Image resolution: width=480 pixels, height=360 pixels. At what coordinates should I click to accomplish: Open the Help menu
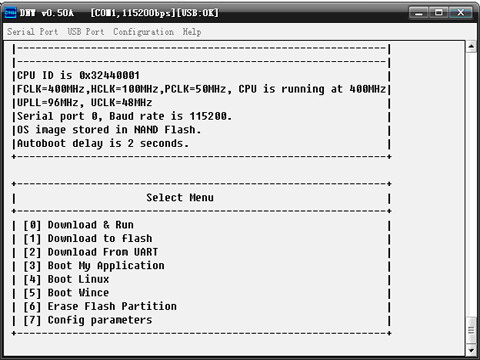point(192,32)
